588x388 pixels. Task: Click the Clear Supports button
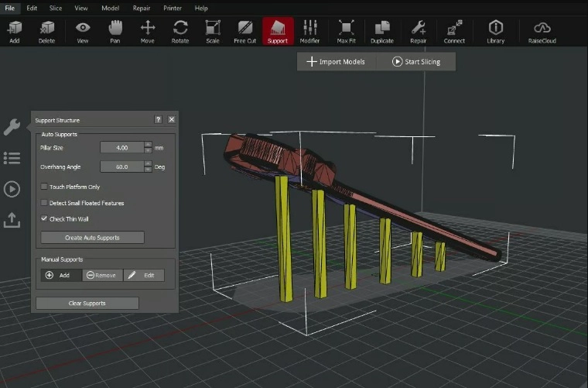point(87,303)
